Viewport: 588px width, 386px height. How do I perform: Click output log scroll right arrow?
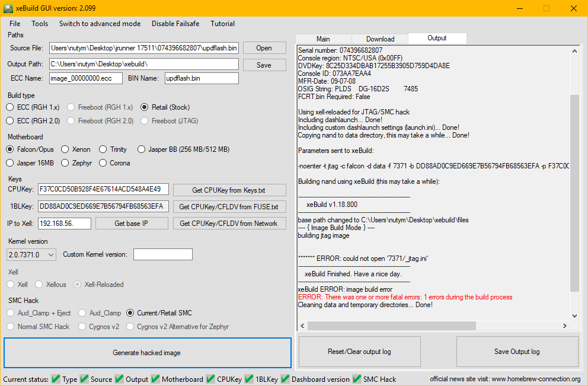coord(565,326)
